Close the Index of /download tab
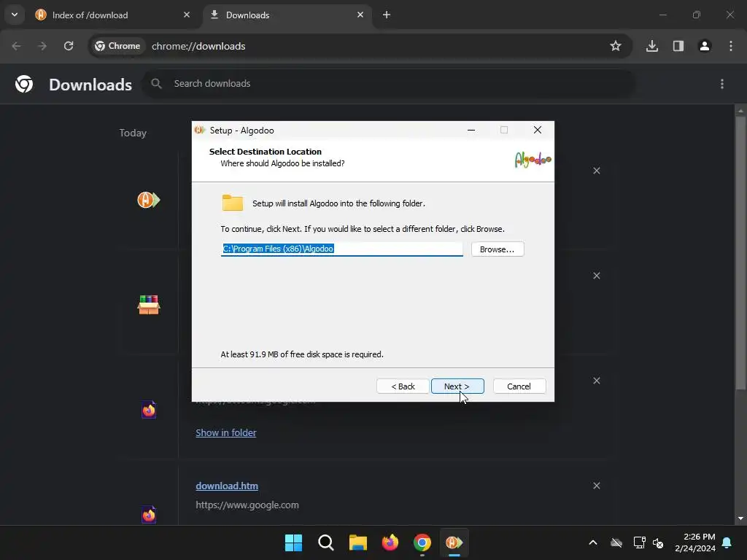 187,15
